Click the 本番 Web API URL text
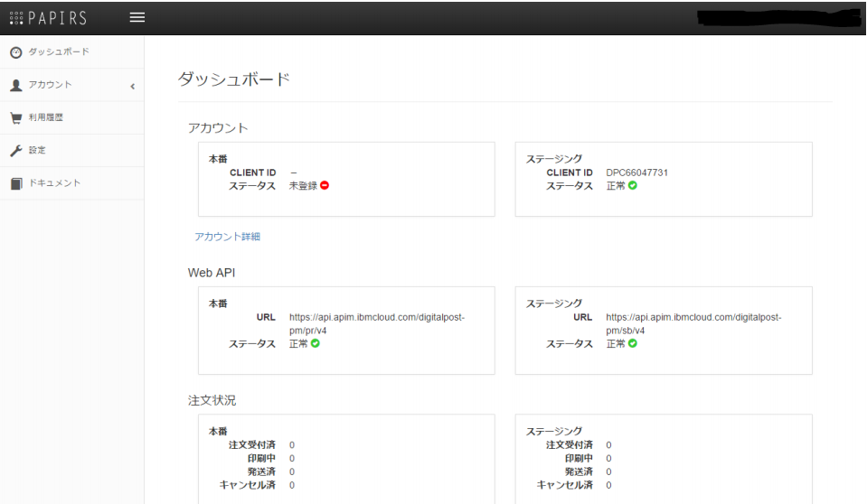The width and height of the screenshot is (867, 504). click(377, 323)
